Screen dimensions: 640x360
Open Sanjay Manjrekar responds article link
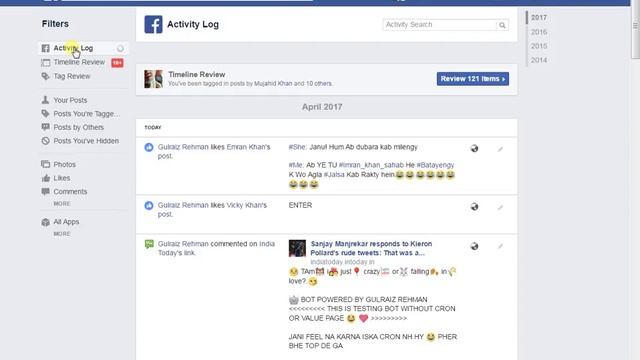pos(371,248)
